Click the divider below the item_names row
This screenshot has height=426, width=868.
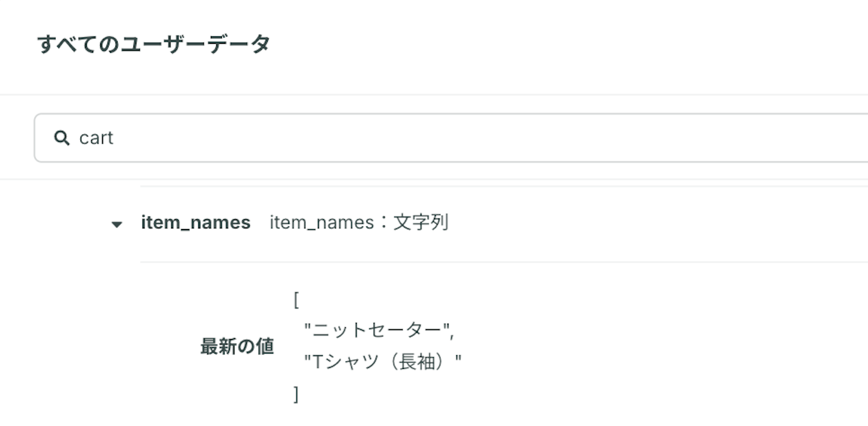504,262
